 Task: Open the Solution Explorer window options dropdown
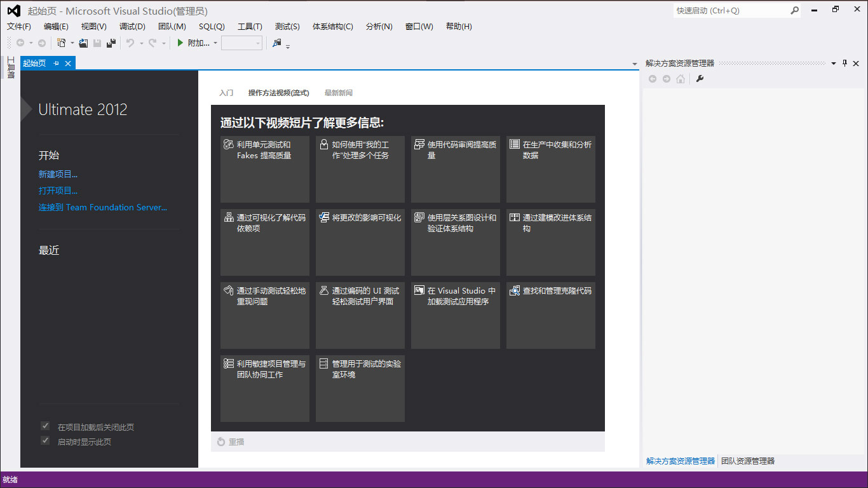tap(833, 63)
